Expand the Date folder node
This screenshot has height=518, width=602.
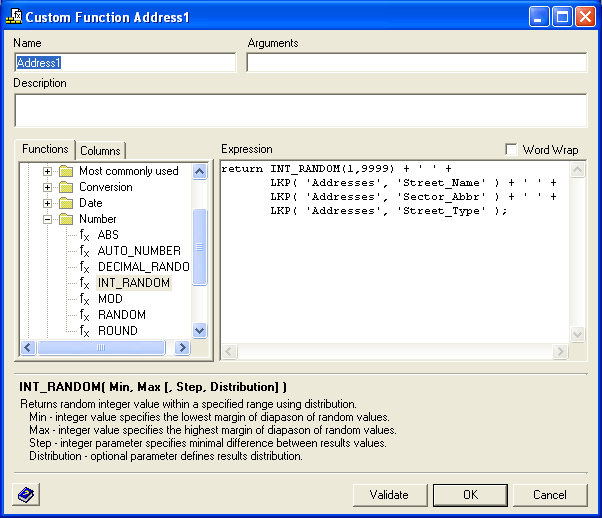[x=47, y=203]
